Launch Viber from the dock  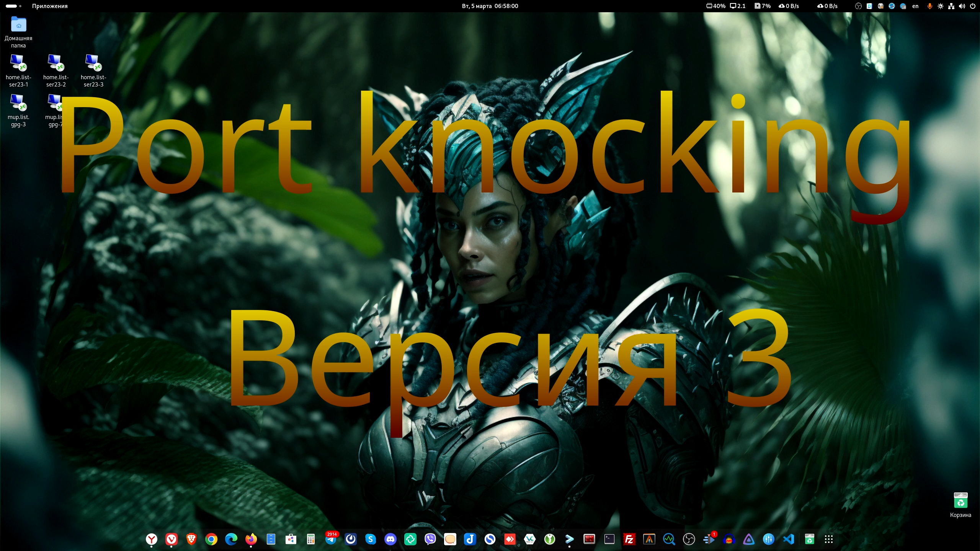430,539
